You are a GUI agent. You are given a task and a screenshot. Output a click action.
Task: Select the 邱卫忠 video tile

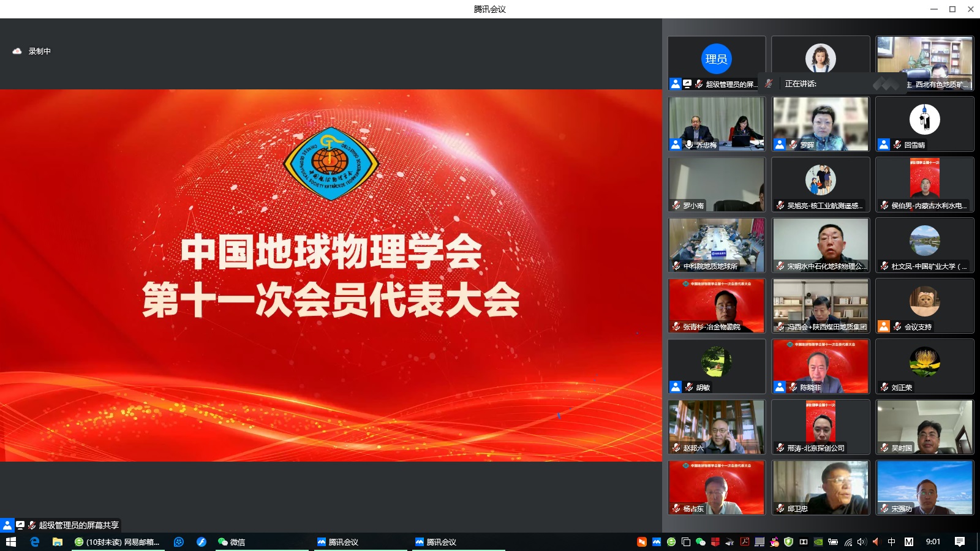[x=821, y=487]
